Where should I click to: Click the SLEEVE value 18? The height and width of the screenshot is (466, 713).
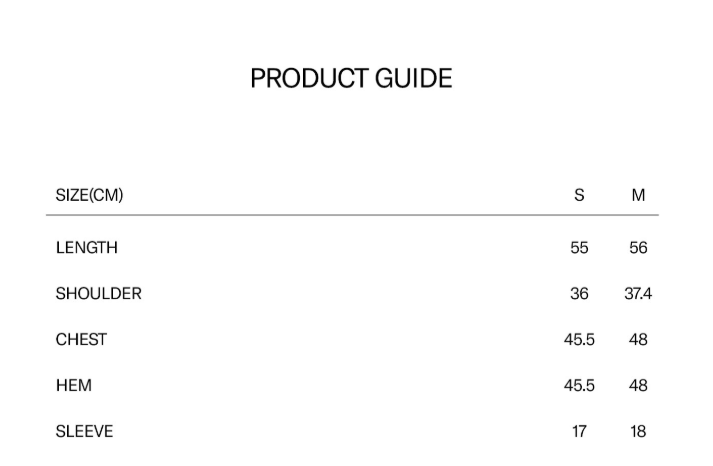pyautogui.click(x=638, y=432)
